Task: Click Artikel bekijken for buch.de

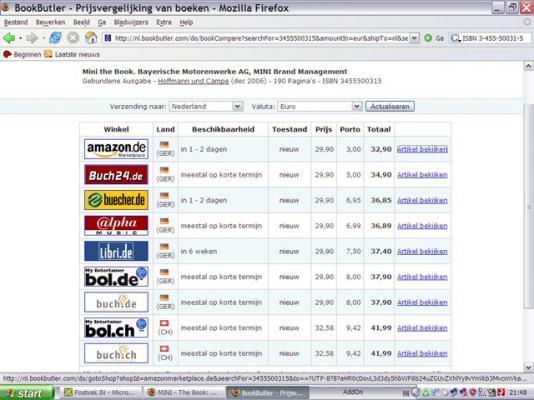Action: pos(422,302)
